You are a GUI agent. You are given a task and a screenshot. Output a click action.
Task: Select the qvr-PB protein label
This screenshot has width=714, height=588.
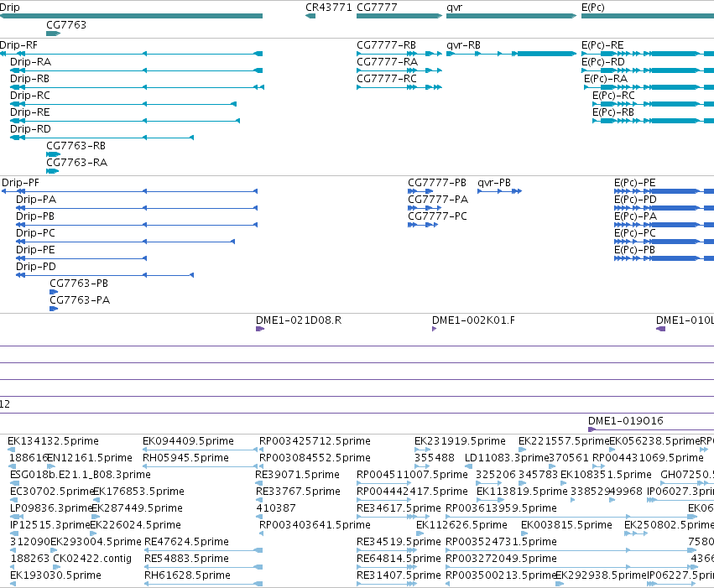click(x=494, y=183)
